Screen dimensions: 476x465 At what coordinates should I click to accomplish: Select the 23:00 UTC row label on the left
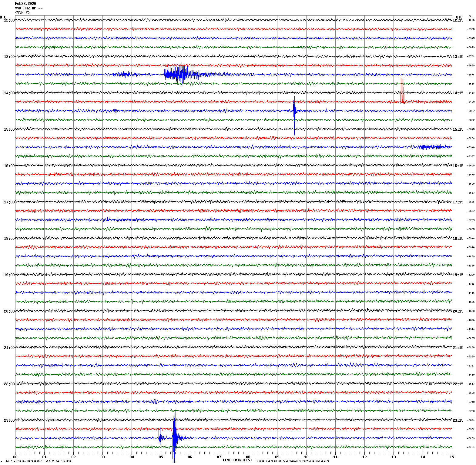click(x=9, y=420)
